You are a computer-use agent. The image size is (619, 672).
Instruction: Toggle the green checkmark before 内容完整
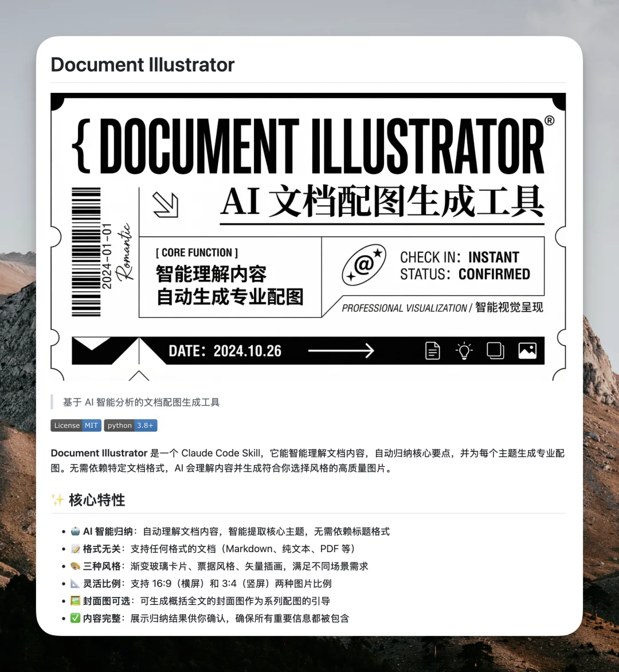click(75, 618)
